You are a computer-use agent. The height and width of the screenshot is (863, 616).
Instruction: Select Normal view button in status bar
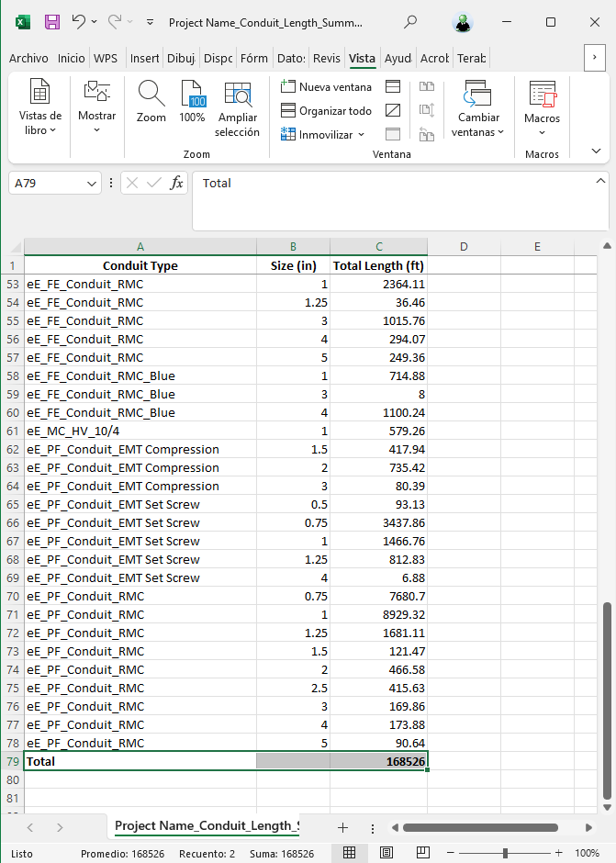(350, 853)
